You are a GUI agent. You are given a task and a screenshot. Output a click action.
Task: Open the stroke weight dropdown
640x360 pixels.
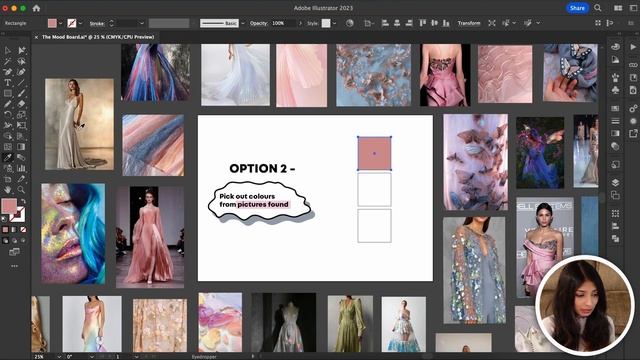click(142, 23)
